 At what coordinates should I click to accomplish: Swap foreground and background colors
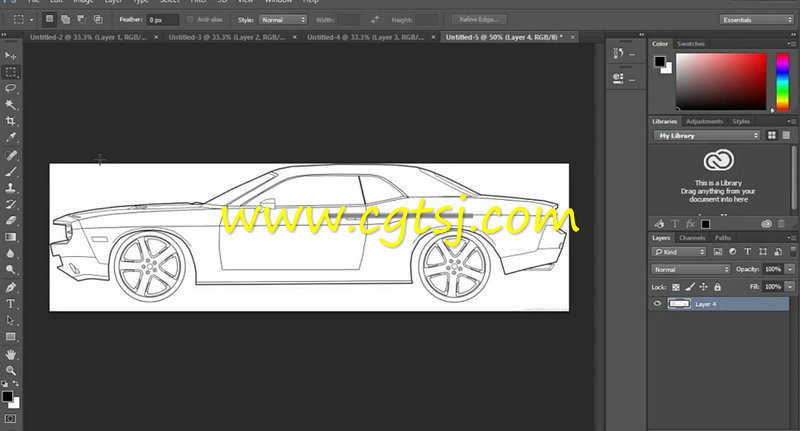(16, 383)
